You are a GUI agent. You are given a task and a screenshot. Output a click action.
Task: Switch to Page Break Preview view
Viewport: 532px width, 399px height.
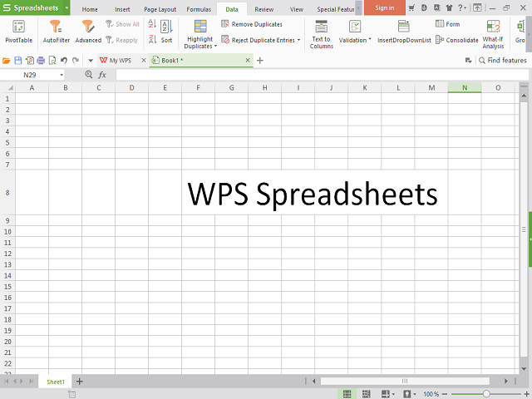366,394
